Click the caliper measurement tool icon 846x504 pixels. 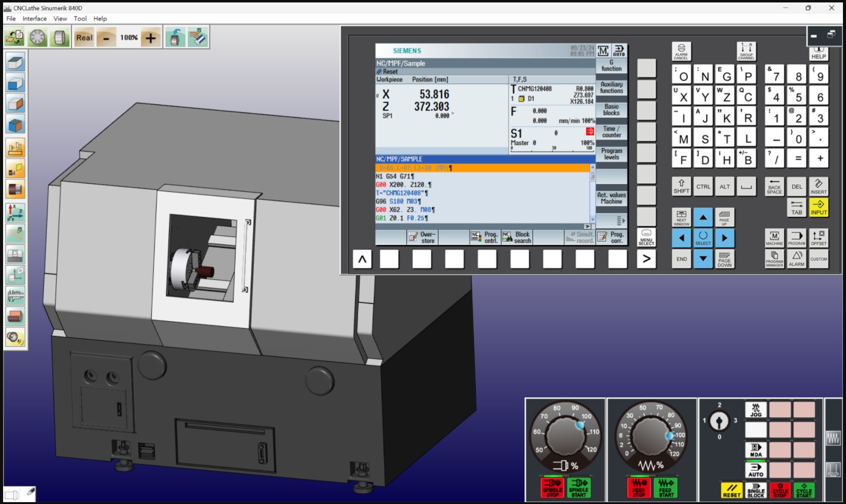pos(16,296)
